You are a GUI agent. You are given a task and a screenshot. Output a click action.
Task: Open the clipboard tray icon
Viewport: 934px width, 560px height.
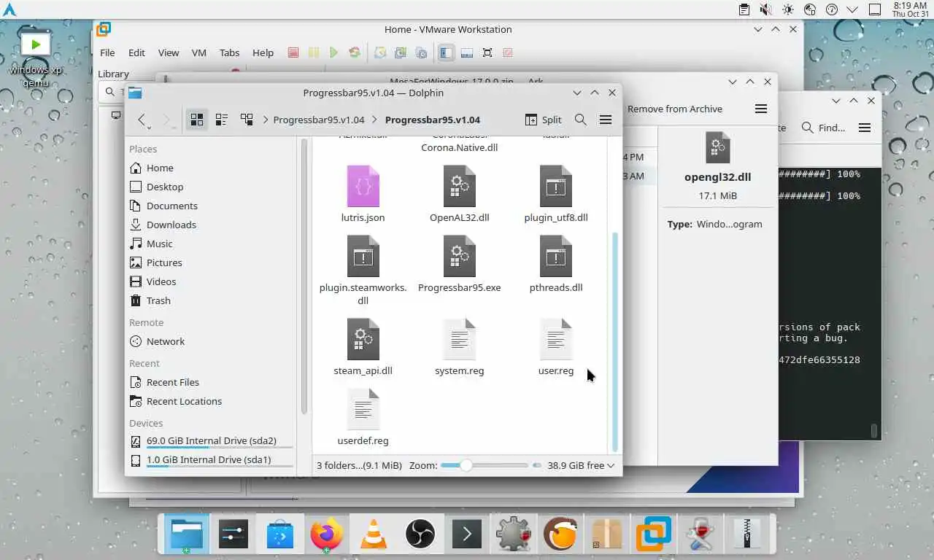(x=744, y=9)
